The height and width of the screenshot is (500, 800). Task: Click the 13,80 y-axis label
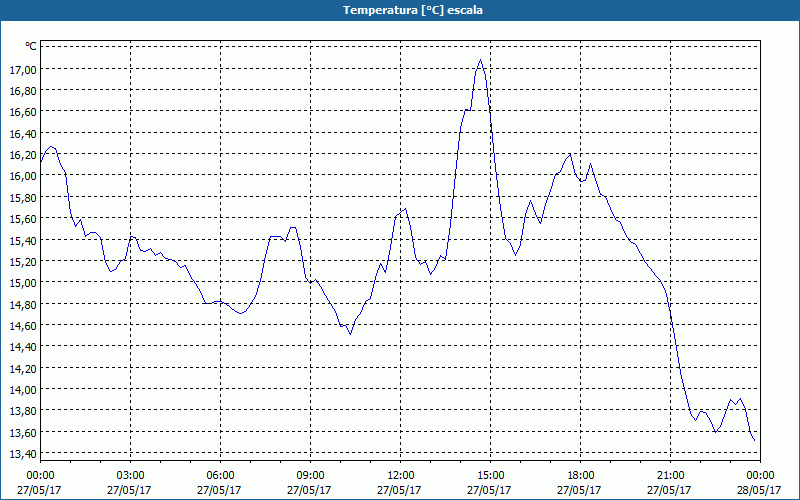23,411
